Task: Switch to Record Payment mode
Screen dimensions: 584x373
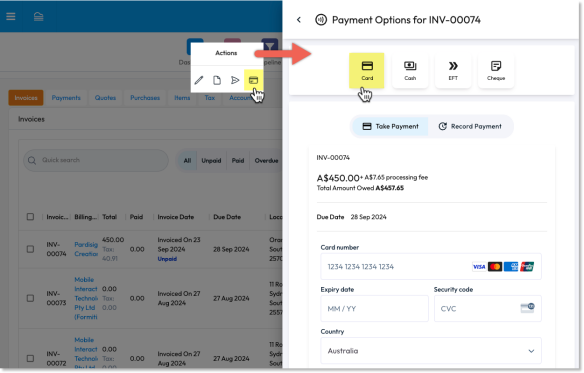Action: tap(470, 126)
